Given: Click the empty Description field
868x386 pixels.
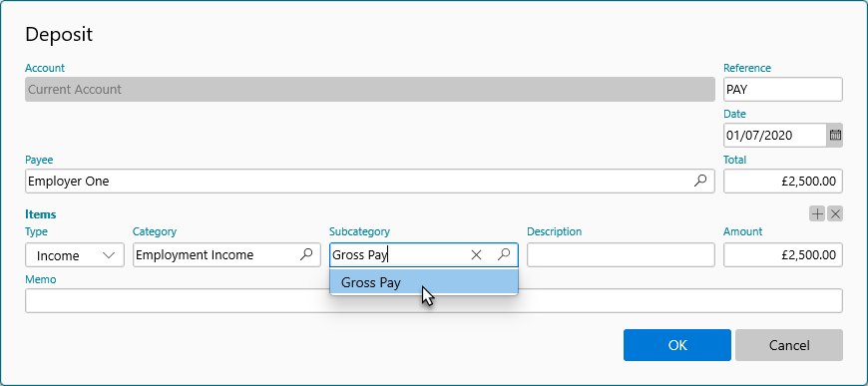Looking at the screenshot, I should tap(621, 255).
